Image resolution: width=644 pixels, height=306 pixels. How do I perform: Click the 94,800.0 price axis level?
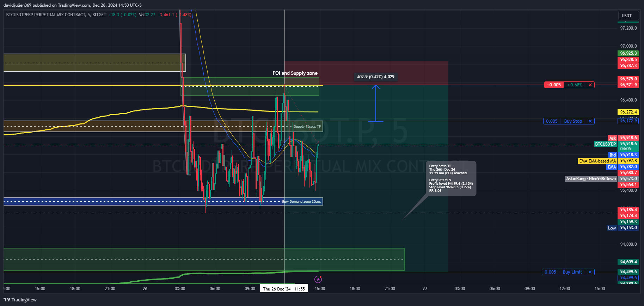coord(628,244)
